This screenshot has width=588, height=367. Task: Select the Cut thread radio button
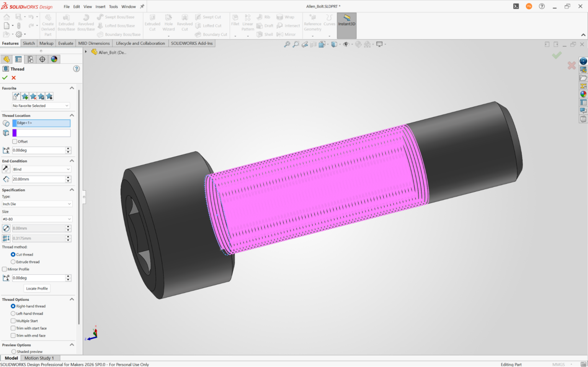pos(13,254)
